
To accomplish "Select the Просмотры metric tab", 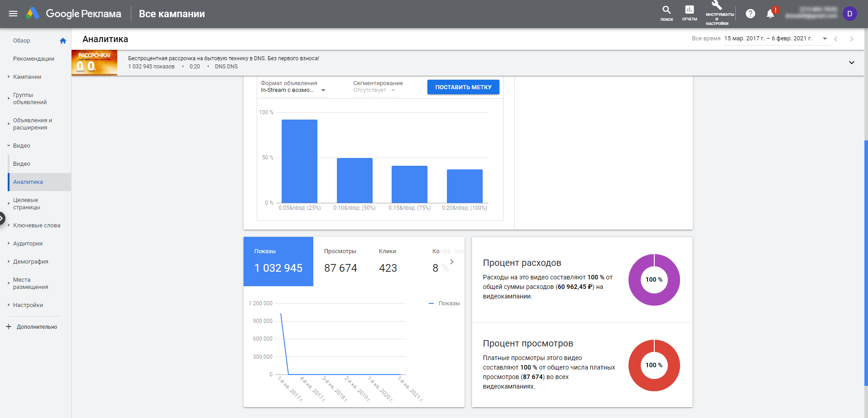I will [x=340, y=261].
